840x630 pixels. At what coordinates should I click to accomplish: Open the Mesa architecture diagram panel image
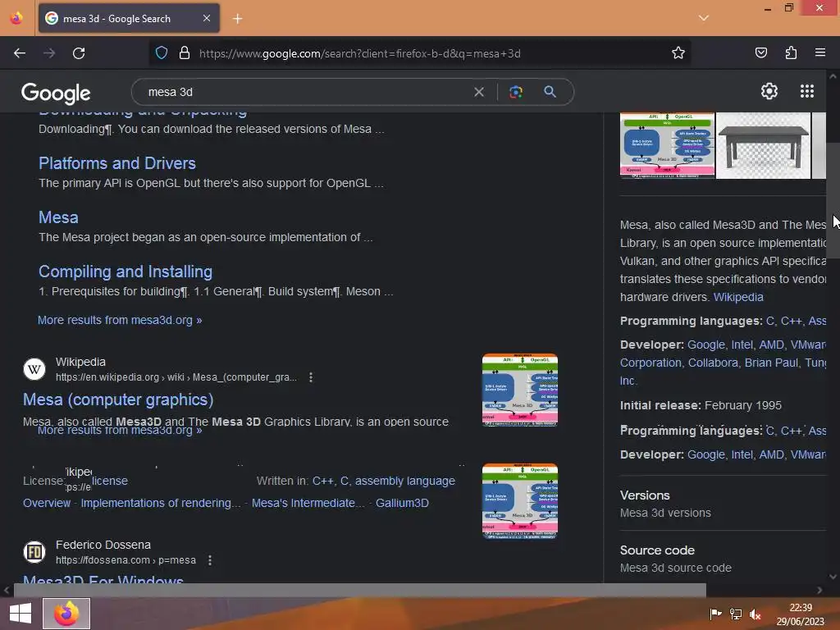click(667, 145)
